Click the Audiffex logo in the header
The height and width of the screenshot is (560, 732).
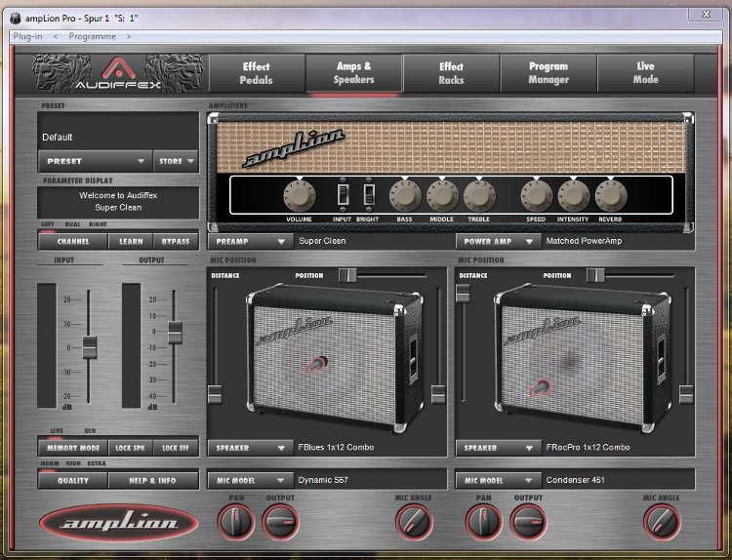point(118,73)
